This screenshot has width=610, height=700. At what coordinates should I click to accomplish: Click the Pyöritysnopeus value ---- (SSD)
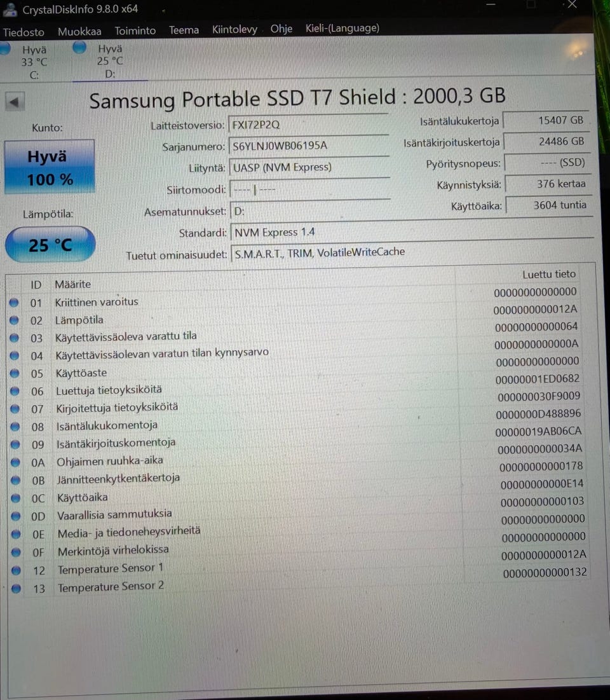tap(548, 163)
